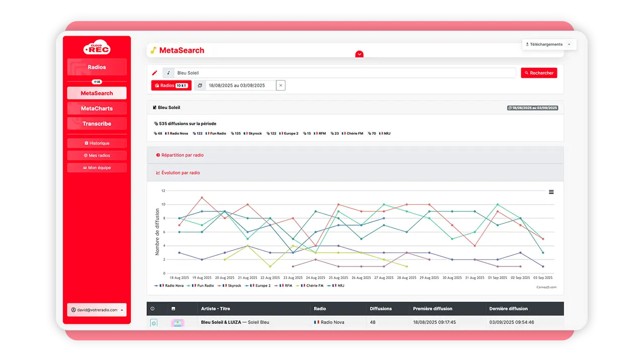Click the Cloud REC logo

point(97,47)
